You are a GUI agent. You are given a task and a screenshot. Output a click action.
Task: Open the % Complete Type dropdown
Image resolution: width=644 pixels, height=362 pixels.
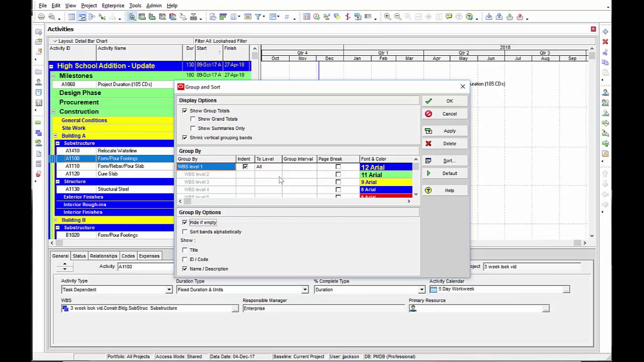(x=422, y=290)
